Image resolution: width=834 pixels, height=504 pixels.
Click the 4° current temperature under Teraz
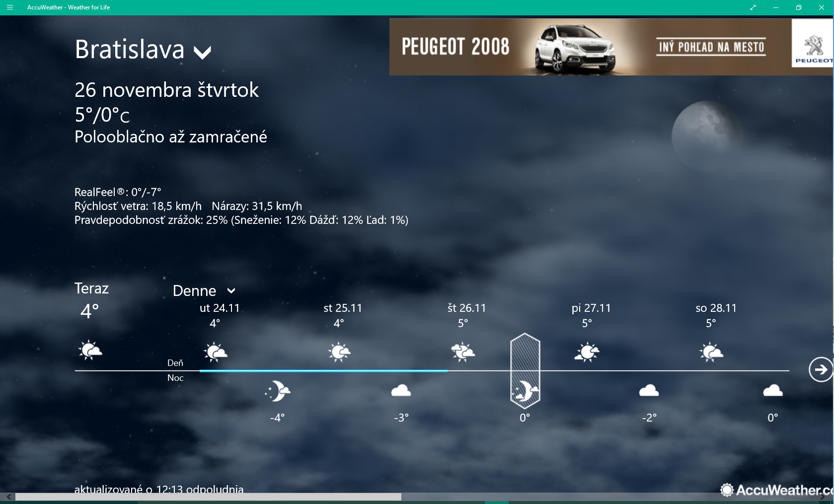(90, 312)
